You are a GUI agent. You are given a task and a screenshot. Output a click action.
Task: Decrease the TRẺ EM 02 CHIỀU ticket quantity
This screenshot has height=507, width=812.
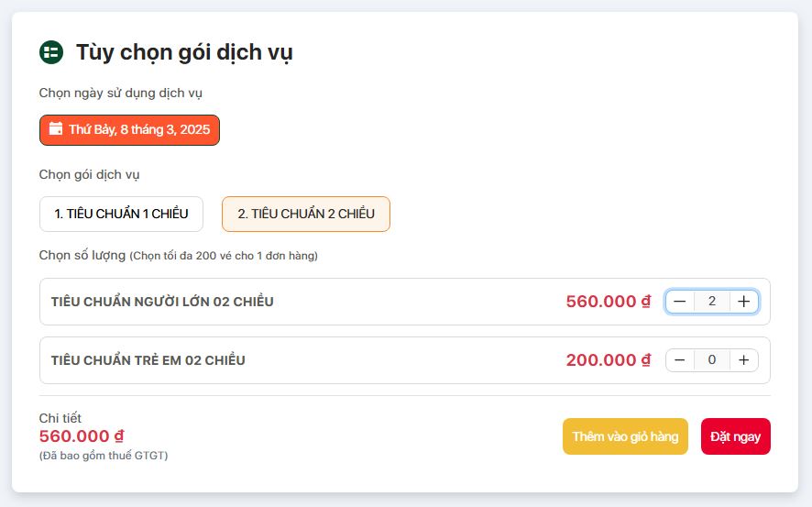(680, 360)
